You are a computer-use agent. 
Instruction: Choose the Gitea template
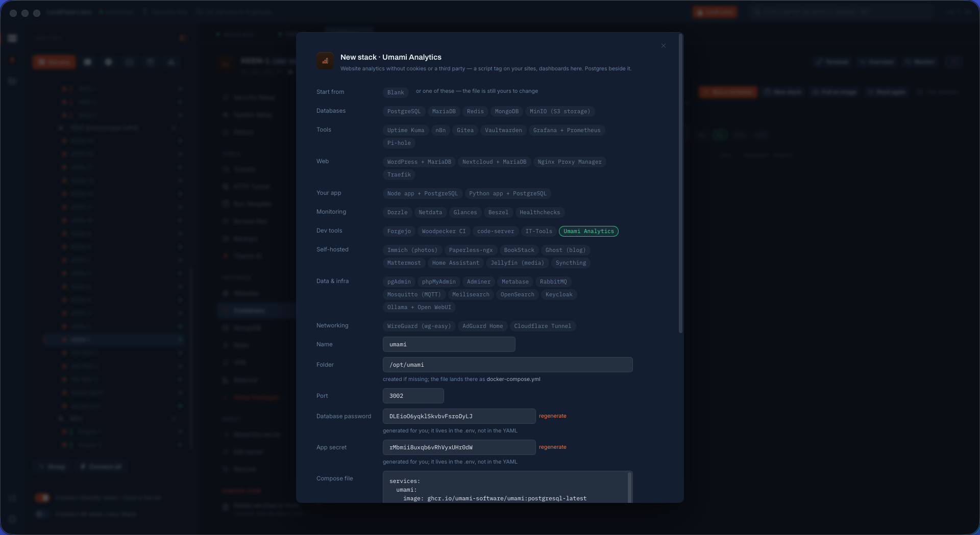465,130
